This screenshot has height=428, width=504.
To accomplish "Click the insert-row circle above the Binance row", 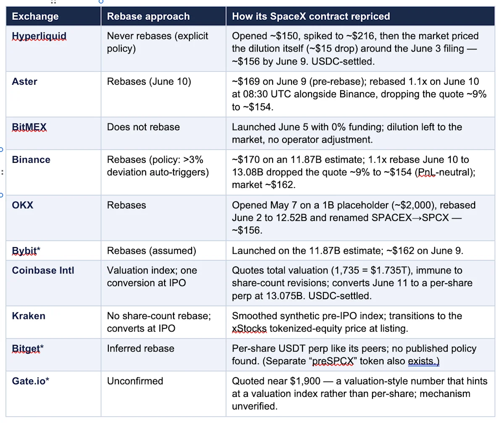I will (1, 149).
